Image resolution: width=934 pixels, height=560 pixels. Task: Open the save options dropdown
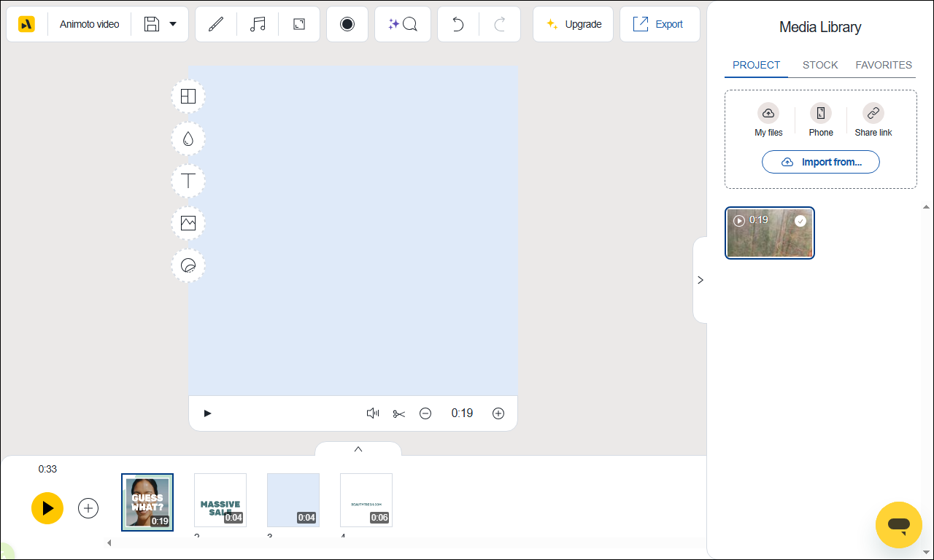[173, 23]
